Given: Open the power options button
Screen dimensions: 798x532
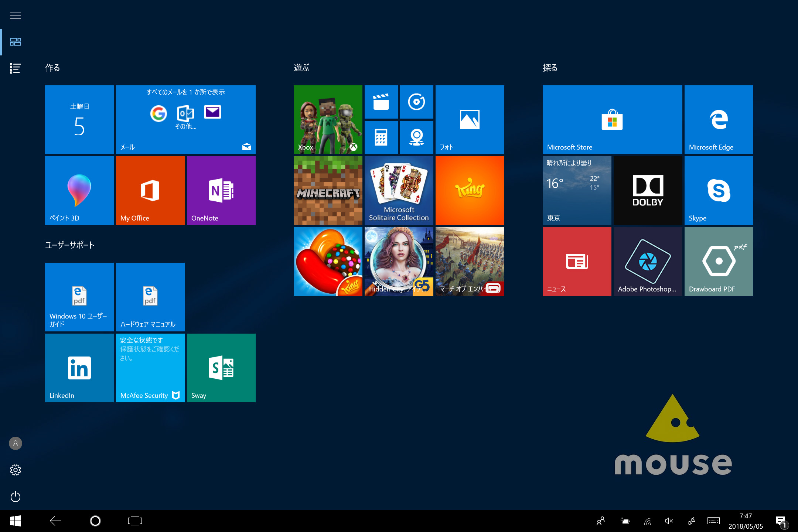Looking at the screenshot, I should coord(15,497).
